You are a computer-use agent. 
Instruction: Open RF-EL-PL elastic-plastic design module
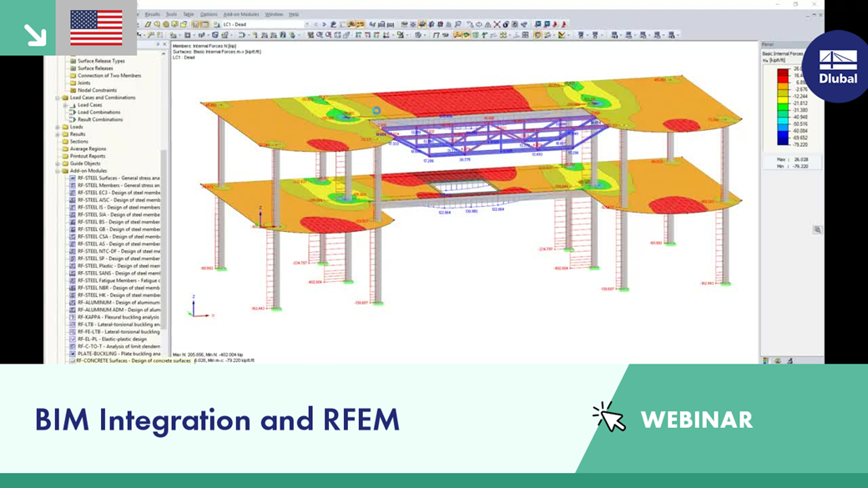[x=112, y=340]
